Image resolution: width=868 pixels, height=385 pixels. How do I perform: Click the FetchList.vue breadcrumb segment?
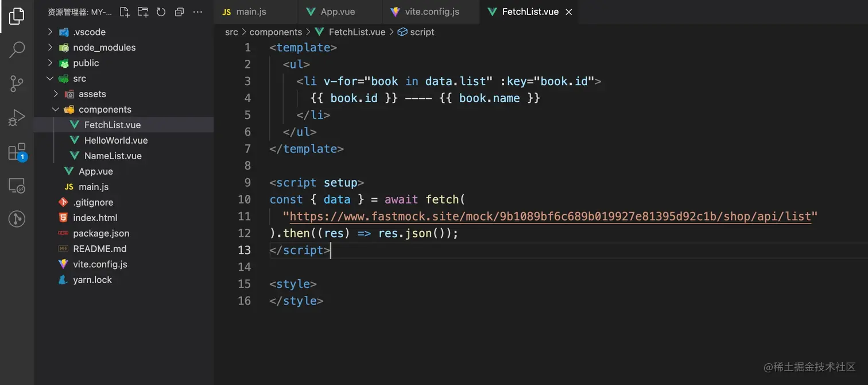(350, 32)
